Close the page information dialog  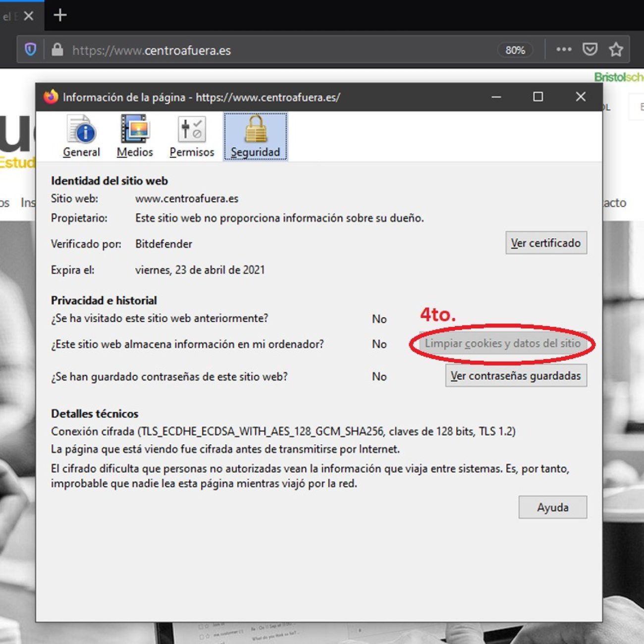coord(581,97)
